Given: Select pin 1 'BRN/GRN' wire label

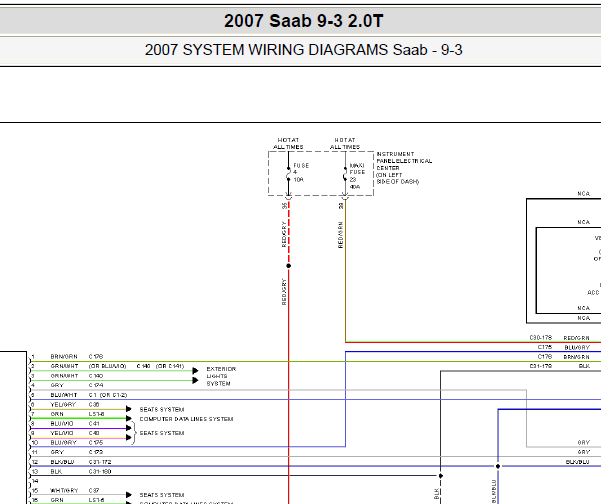Looking at the screenshot, I should pos(64,356).
